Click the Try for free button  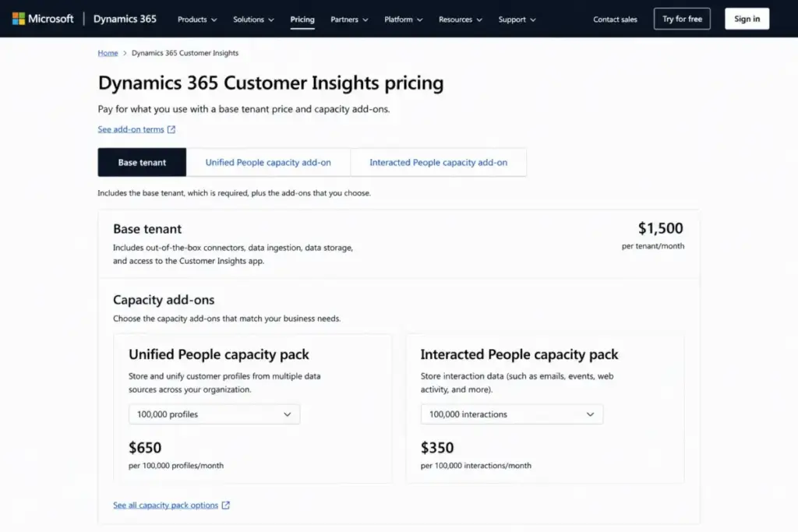(682, 19)
